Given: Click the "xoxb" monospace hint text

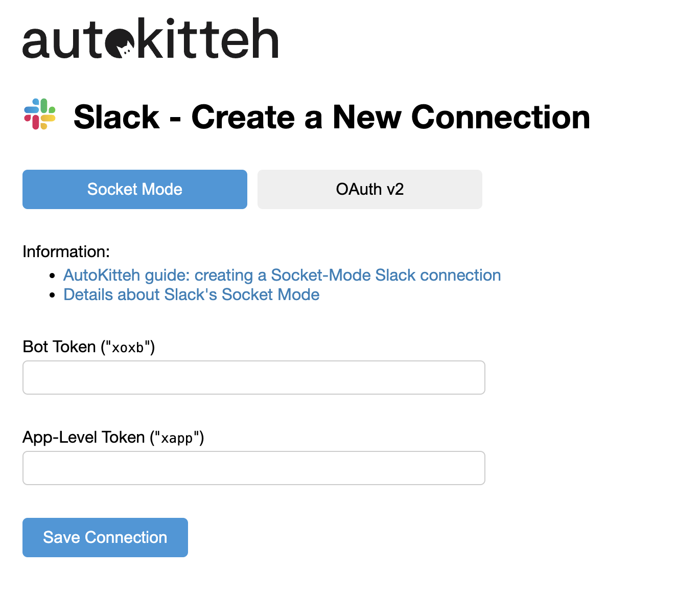Looking at the screenshot, I should 128,348.
